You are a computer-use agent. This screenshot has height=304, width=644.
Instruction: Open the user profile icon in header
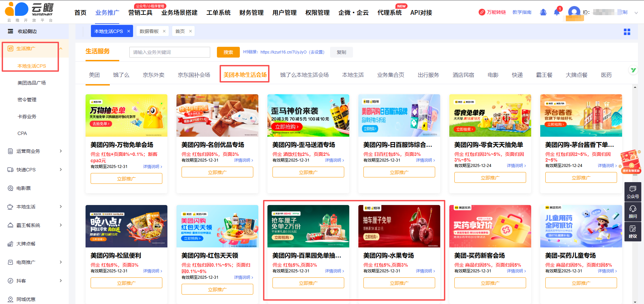(x=543, y=12)
